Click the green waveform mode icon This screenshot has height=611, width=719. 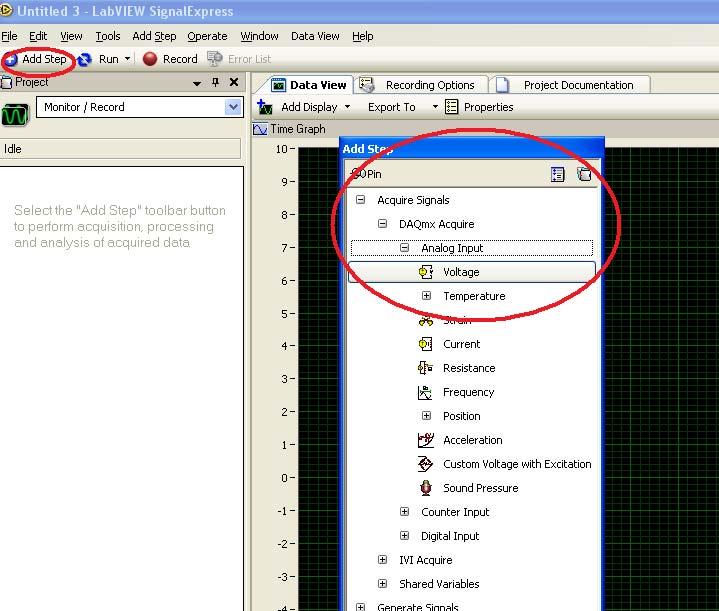click(15, 115)
